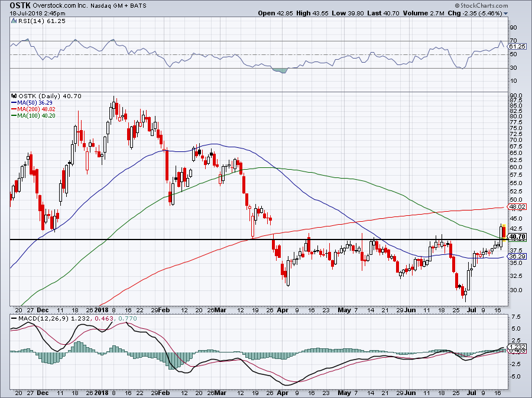Click the 45.0 price axis label

tap(515, 219)
